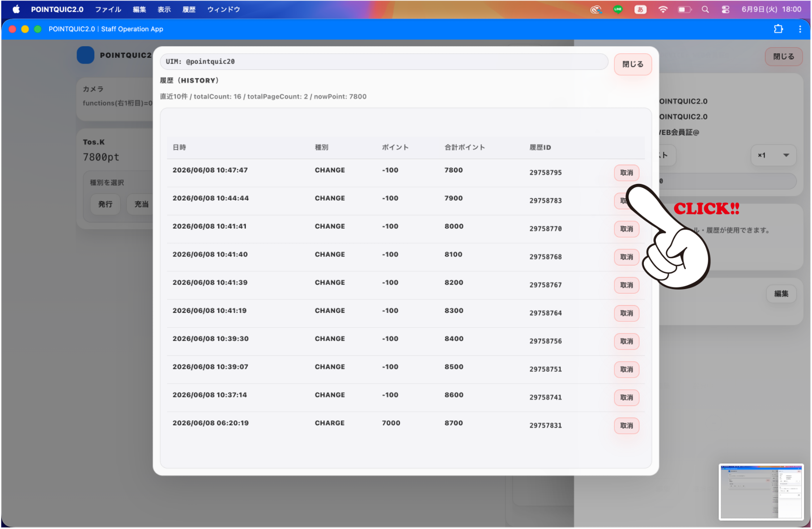Click 閉じる in the right background panel

point(783,56)
